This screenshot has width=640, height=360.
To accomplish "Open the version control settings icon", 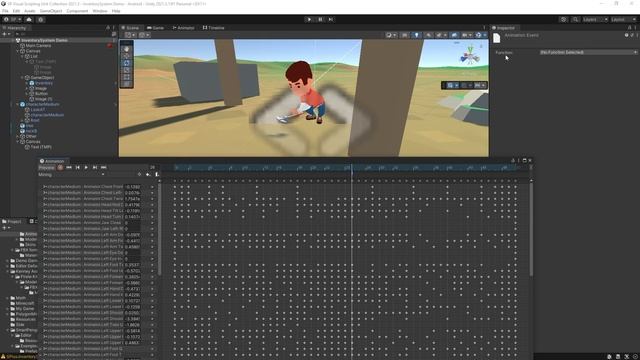I will click(x=41, y=19).
